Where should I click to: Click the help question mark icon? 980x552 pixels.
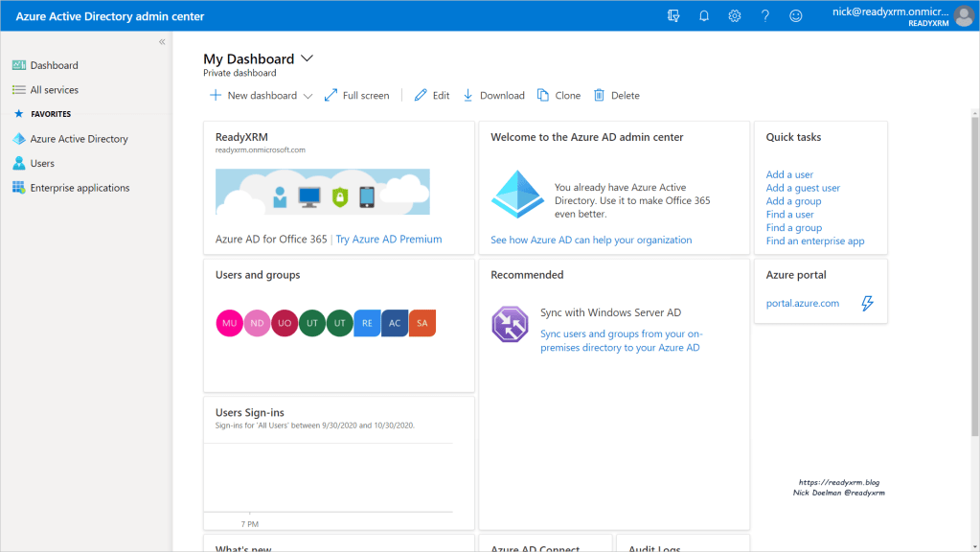point(765,16)
